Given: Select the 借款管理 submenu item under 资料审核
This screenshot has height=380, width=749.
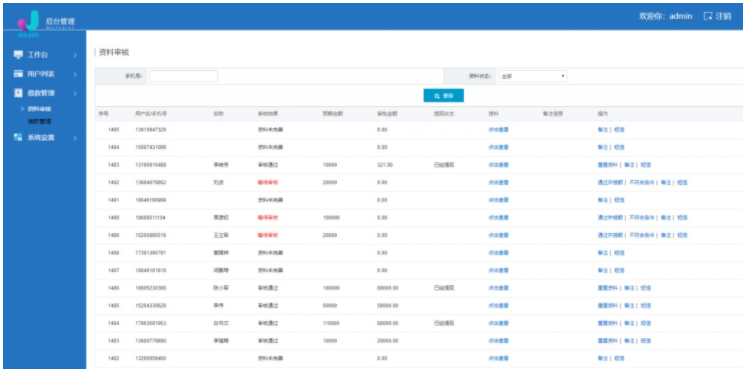Looking at the screenshot, I should point(39,121).
